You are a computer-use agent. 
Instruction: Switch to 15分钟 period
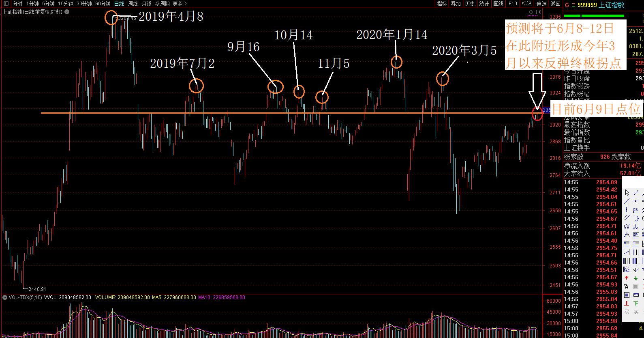(65, 4)
